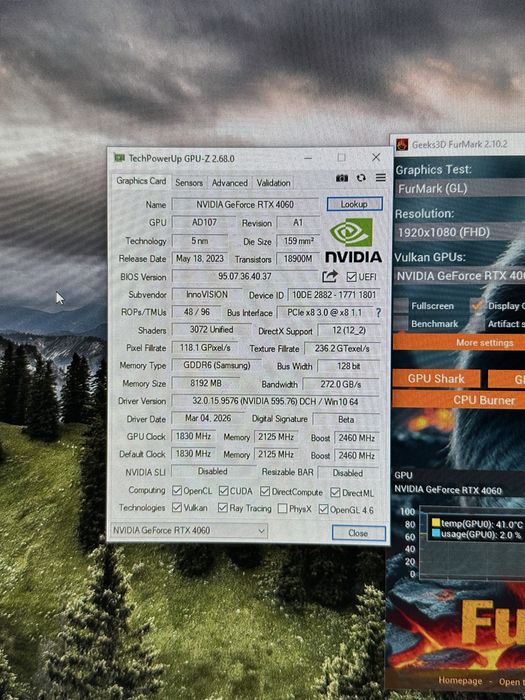Click the Close button in GPU-Z
Image resolution: width=525 pixels, height=700 pixels.
pos(358,533)
